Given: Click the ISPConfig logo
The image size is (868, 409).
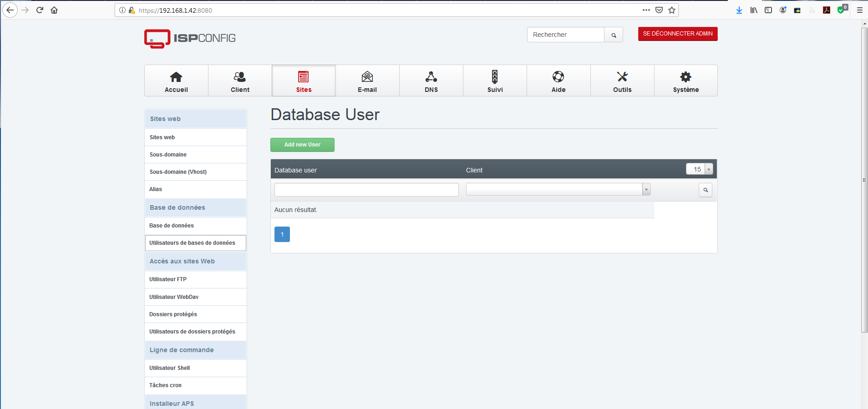Looking at the screenshot, I should (190, 39).
